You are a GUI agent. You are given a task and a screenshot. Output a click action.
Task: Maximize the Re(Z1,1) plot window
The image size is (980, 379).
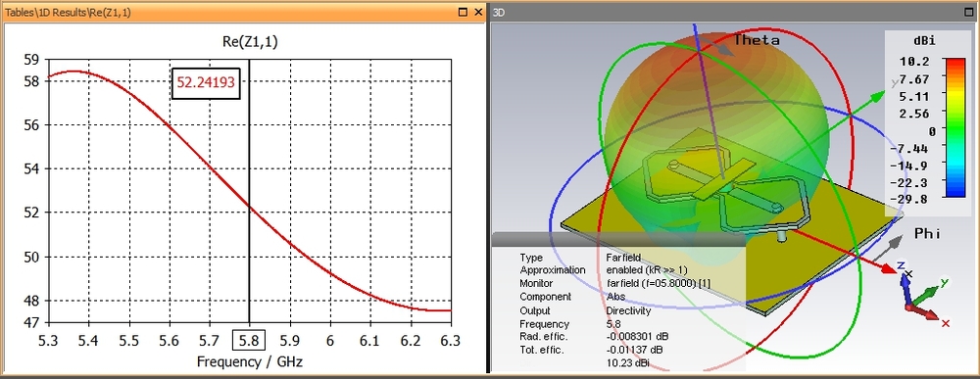[x=464, y=12]
